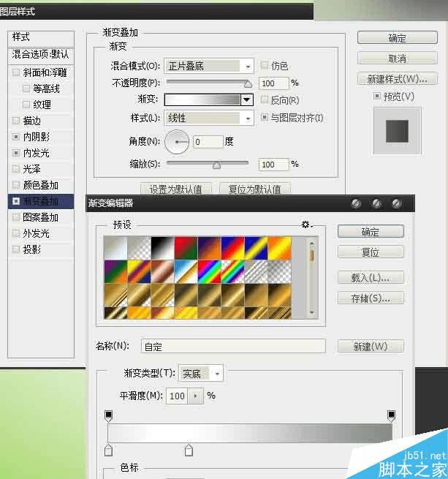448x479 pixels.
Task: Toggle the 预览 (Preview) checkbox
Action: (377, 97)
